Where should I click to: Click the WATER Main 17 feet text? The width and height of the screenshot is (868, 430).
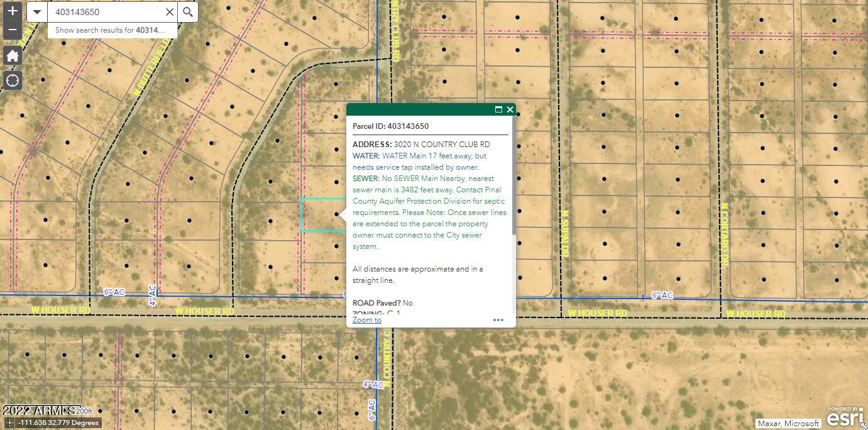point(420,162)
